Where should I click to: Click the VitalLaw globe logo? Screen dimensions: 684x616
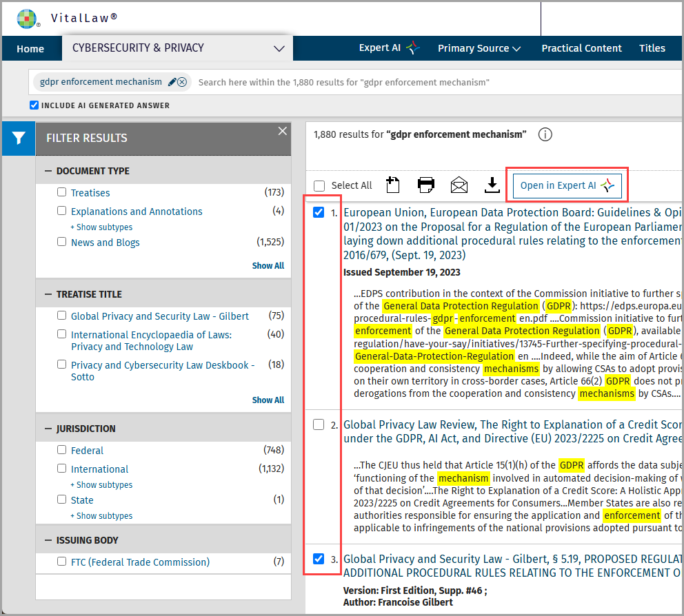coord(27,19)
